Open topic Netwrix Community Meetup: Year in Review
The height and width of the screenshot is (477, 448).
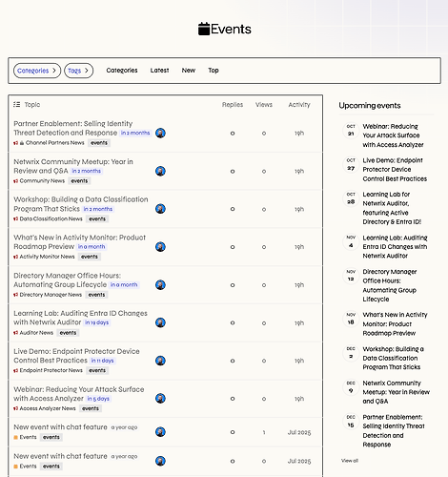click(x=73, y=166)
